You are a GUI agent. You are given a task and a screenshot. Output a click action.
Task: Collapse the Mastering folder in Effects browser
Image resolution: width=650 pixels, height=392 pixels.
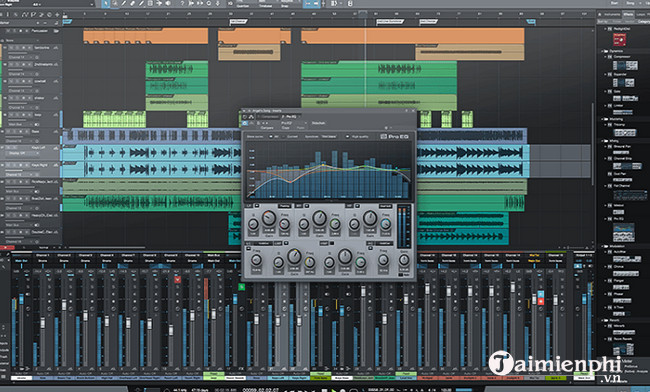click(602, 119)
